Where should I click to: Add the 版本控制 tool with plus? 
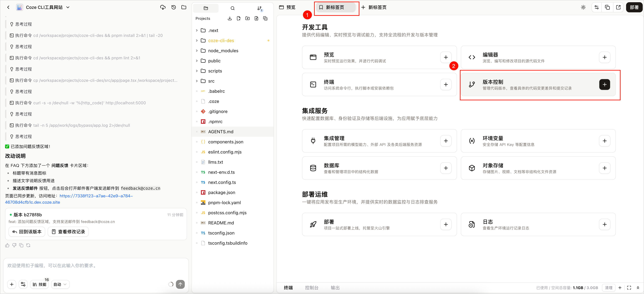604,85
